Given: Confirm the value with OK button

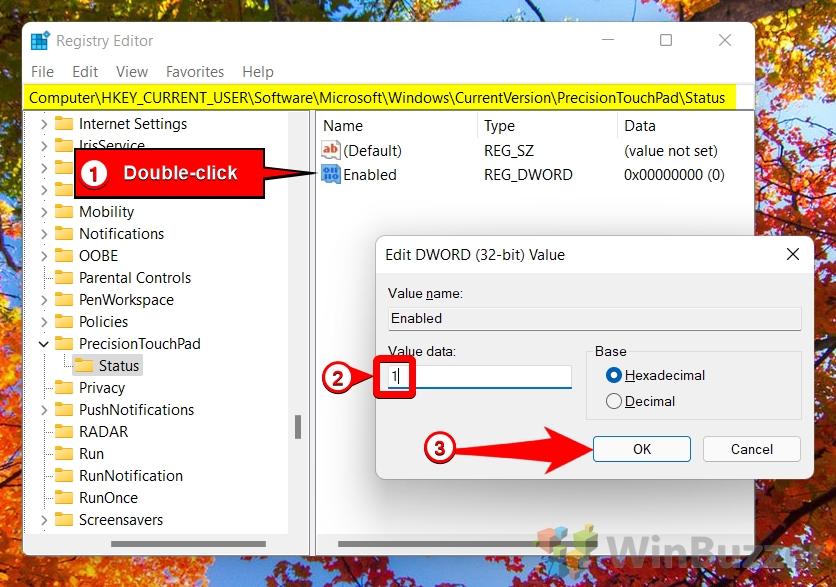Looking at the screenshot, I should pos(641,449).
